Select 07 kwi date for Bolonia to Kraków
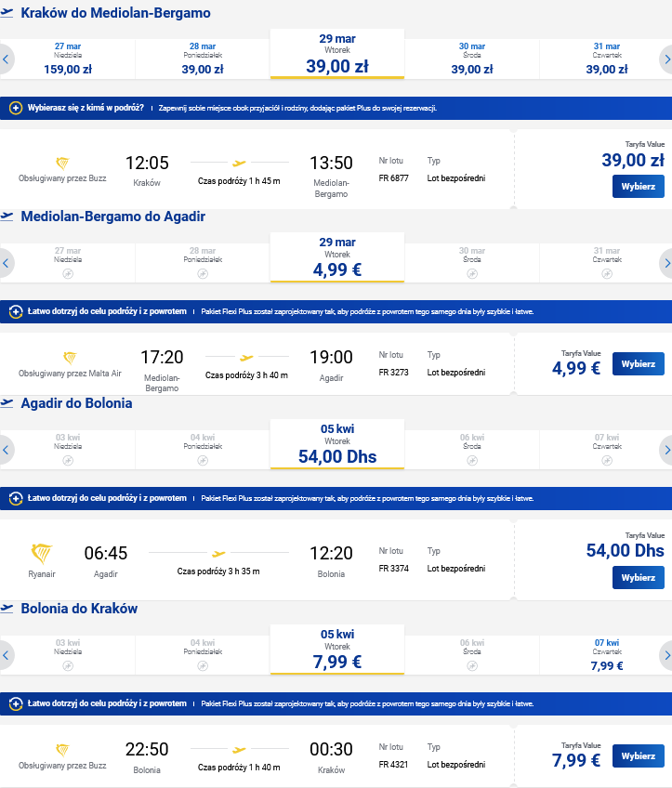 pyautogui.click(x=607, y=655)
